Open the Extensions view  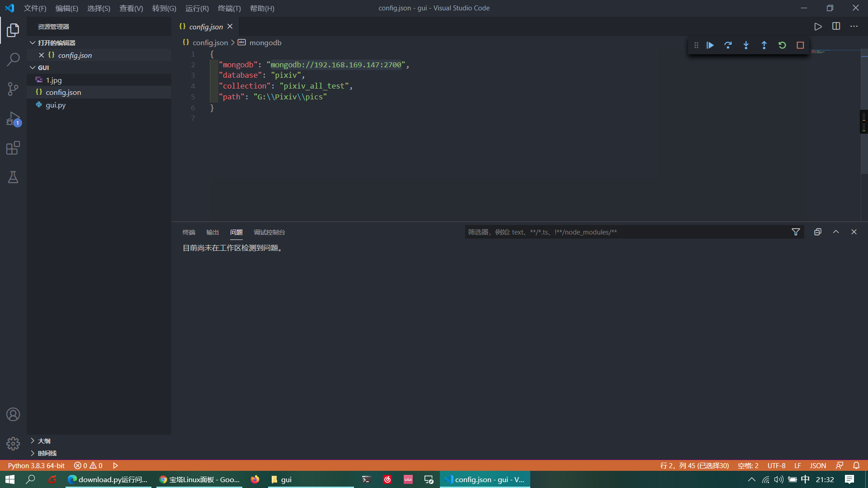pos(13,148)
